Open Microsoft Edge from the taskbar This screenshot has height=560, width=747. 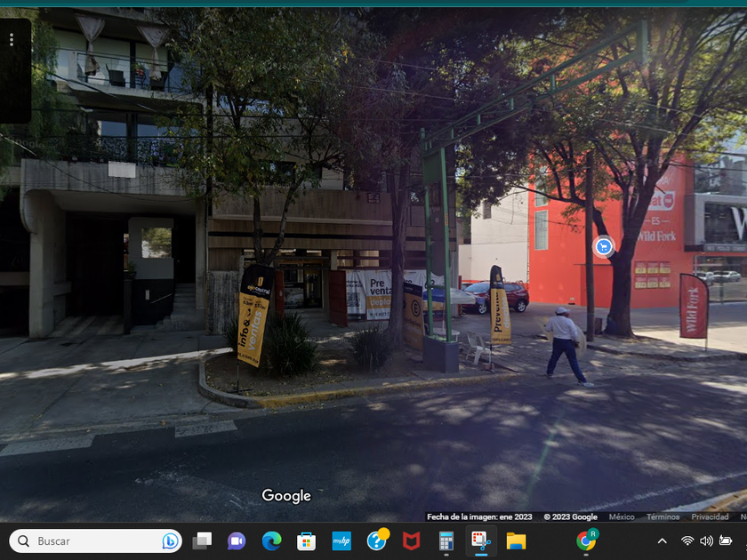[271, 540]
